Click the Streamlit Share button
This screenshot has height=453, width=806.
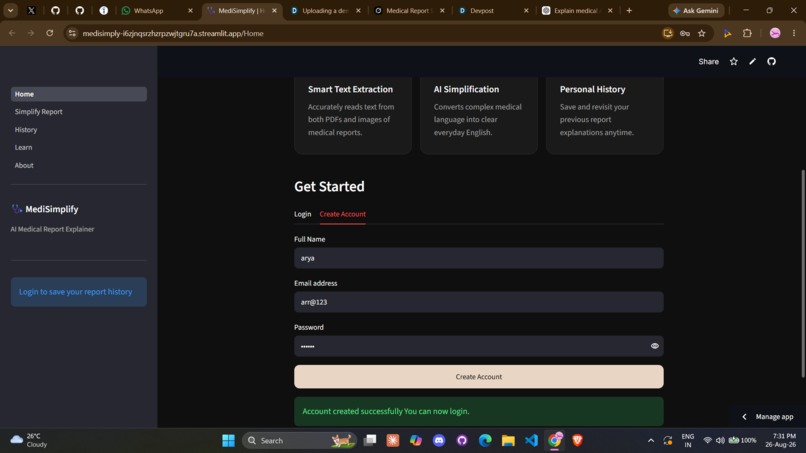click(x=708, y=61)
